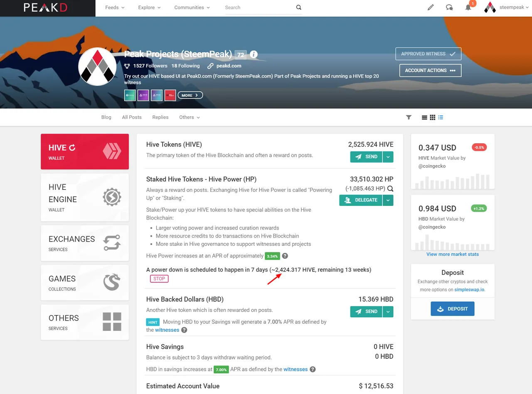Click the profile avatar image
The width and height of the screenshot is (532, 394).
[x=97, y=66]
